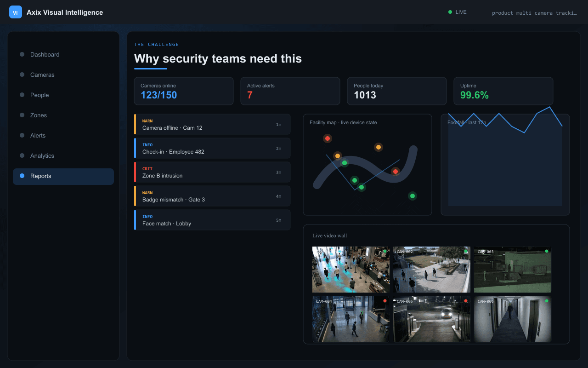
Task: Switch to Analytics in the sidebar
Action: 63,155
